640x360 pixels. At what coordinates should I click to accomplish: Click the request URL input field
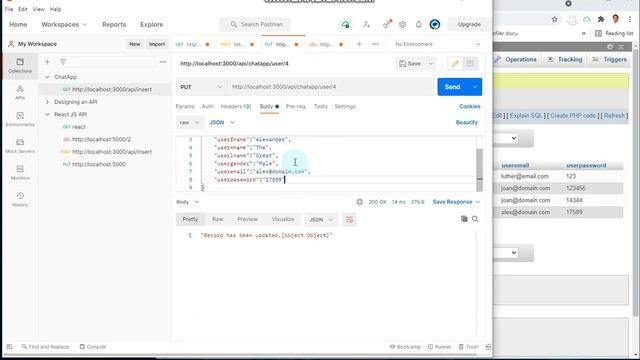[x=331, y=87]
